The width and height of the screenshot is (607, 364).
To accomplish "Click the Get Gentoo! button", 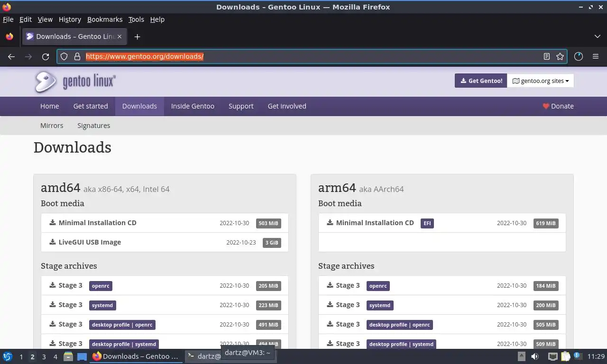I will [481, 81].
